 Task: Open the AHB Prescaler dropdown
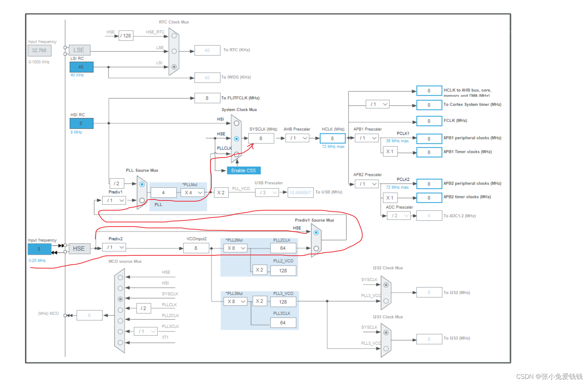coord(297,138)
